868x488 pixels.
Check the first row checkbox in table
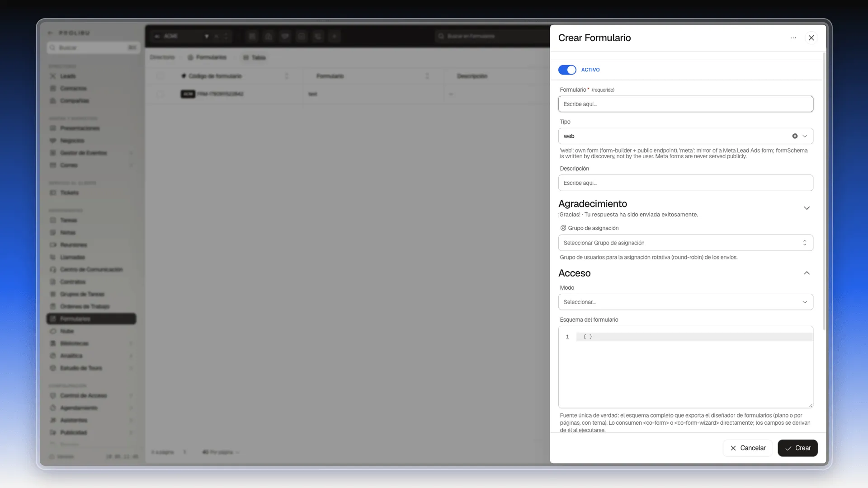pos(160,94)
